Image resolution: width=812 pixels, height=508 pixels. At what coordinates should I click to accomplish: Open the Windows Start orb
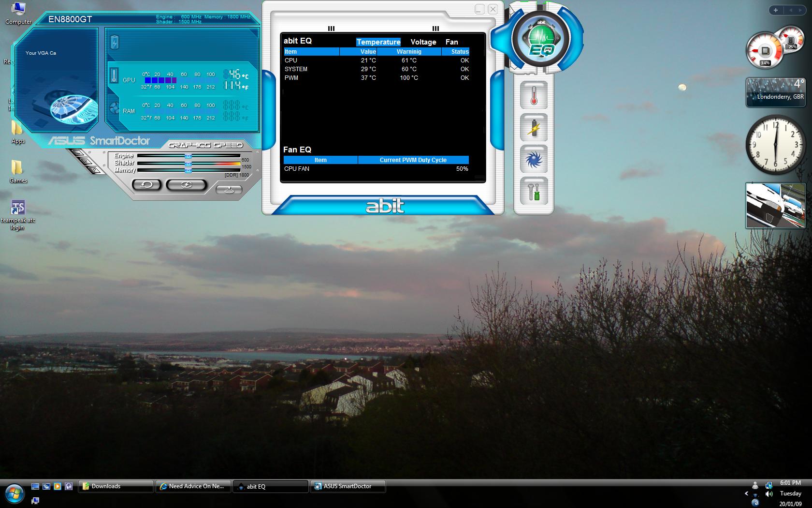[14, 493]
